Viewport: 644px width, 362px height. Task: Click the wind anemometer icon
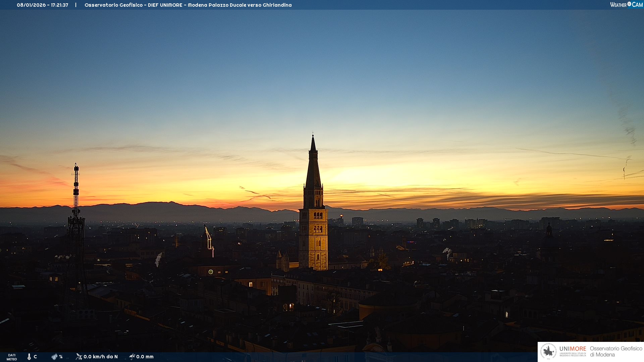click(x=79, y=357)
